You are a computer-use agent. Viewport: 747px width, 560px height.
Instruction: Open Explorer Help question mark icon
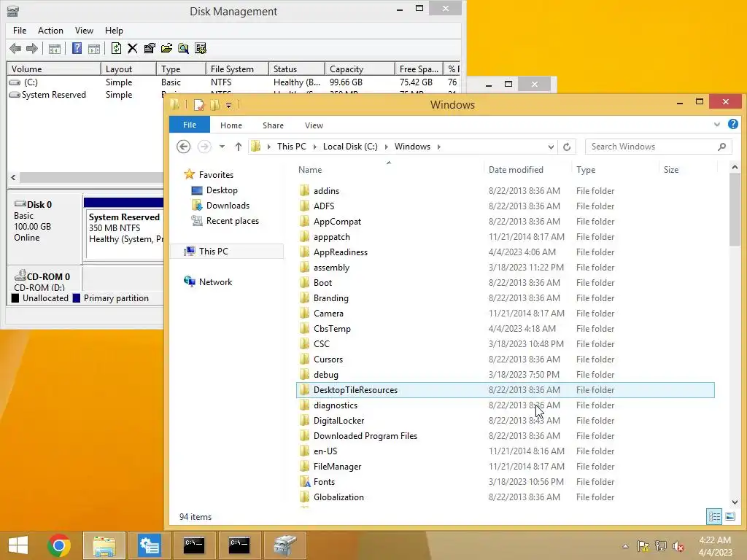(x=733, y=124)
